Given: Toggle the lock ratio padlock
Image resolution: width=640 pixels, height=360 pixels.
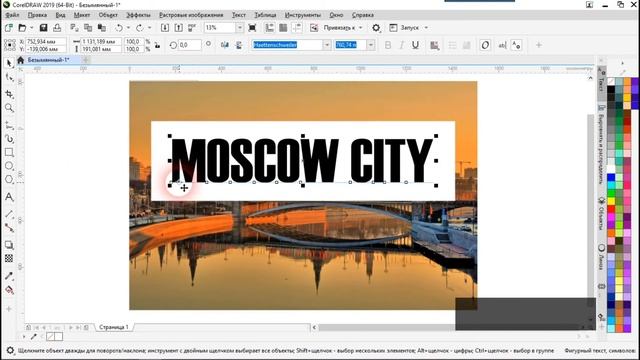Looking at the screenshot, I should pyautogui.click(x=157, y=45).
